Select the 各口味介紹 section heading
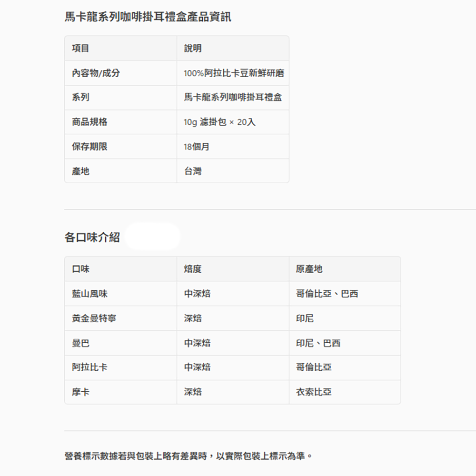476x476 pixels. pos(92,237)
